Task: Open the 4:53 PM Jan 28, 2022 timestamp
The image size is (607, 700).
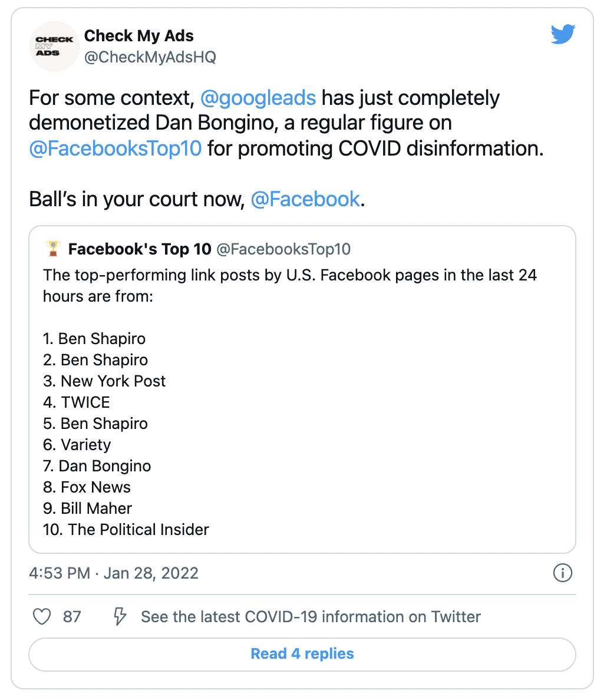Action: 114,573
